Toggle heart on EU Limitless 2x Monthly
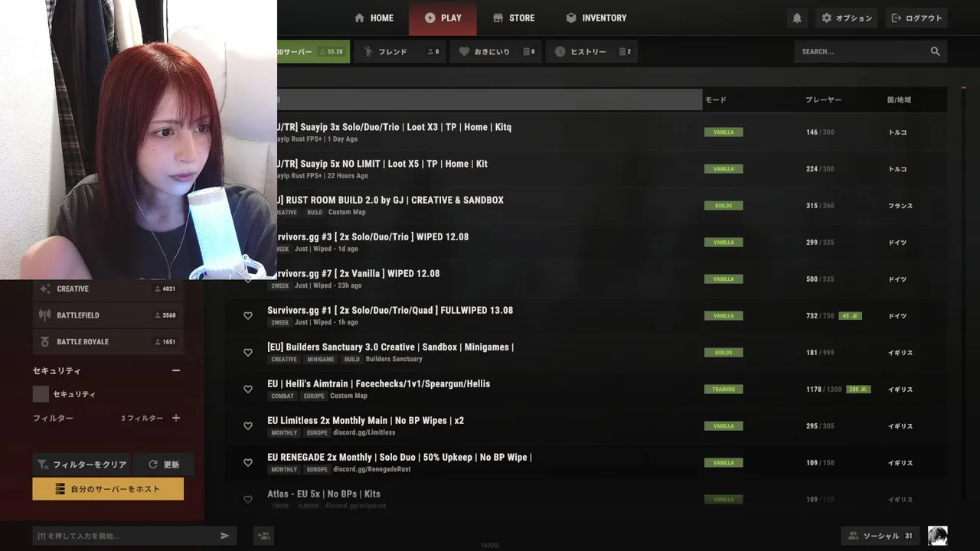Image resolution: width=980 pixels, height=551 pixels. click(x=248, y=425)
